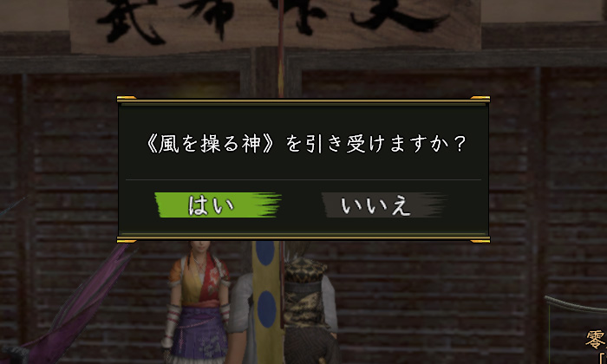Click the dialog's bottom-left gold corner ornament
Viewport: 607px width, 364px height.
click(127, 241)
